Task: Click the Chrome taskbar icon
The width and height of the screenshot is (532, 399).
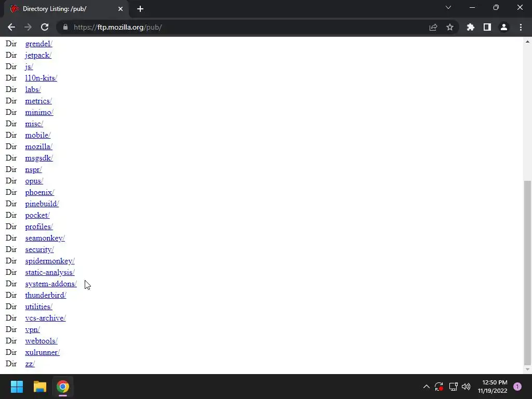Action: tap(63, 387)
